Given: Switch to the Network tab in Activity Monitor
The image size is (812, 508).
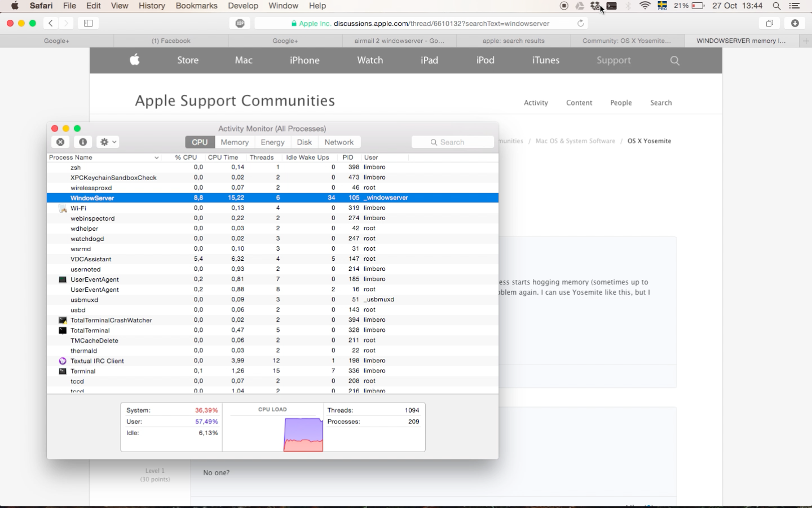Looking at the screenshot, I should tap(339, 142).
